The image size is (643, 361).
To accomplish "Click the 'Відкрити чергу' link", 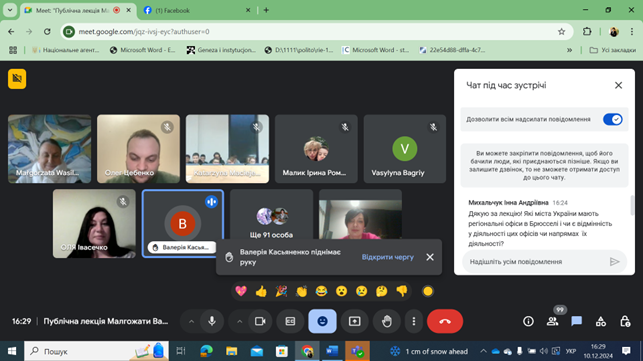I will 388,257.
